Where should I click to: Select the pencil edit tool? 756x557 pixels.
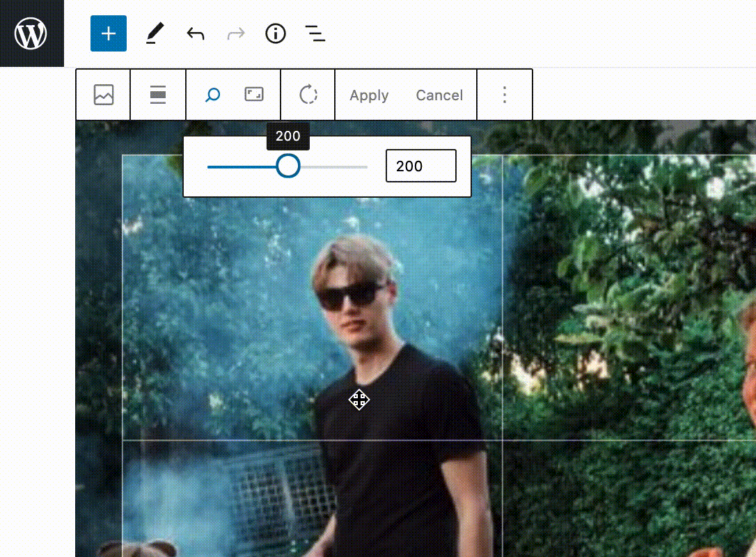[155, 33]
